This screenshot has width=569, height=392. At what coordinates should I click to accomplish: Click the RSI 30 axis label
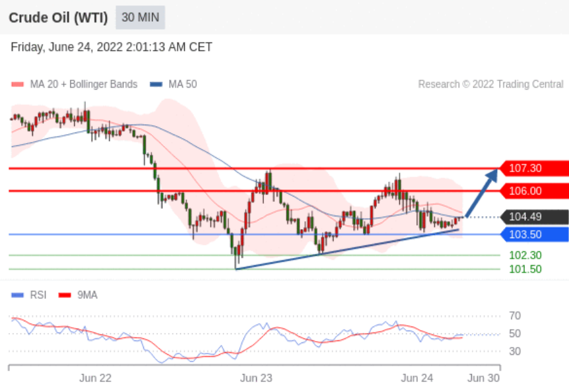click(515, 351)
